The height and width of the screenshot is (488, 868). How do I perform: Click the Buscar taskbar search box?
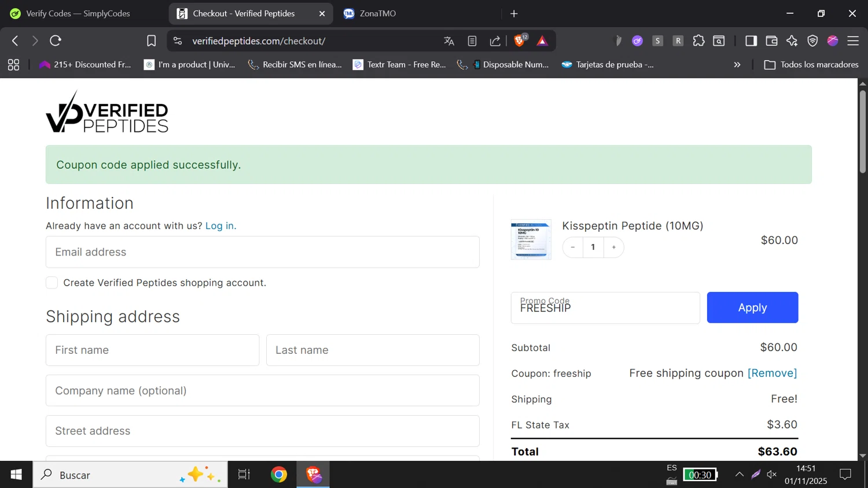[x=130, y=475]
